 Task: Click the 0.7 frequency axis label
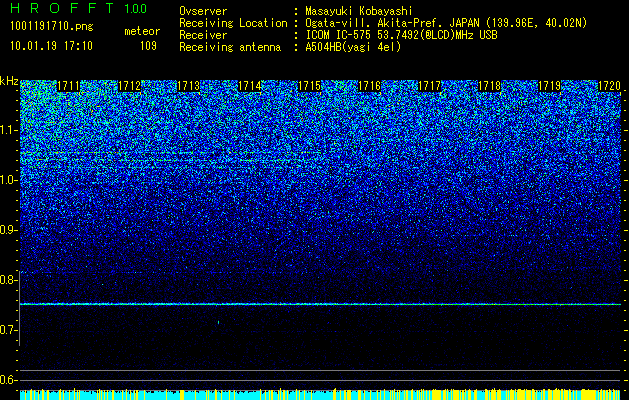click(x=8, y=330)
